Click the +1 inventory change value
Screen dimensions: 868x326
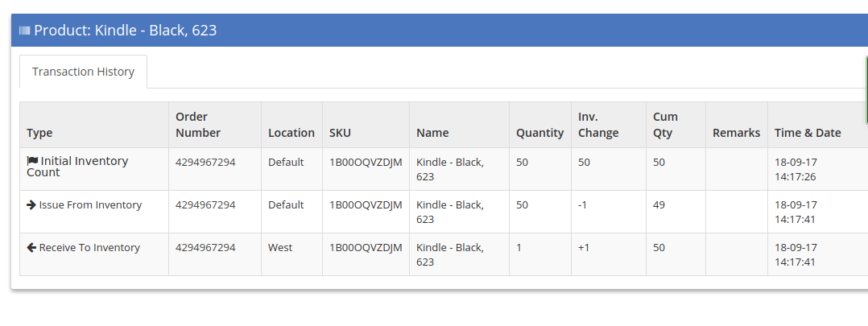584,247
